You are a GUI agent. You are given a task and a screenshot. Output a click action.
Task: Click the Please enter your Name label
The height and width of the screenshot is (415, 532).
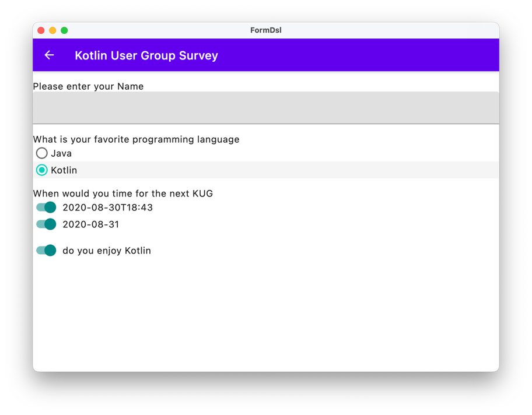(x=88, y=86)
